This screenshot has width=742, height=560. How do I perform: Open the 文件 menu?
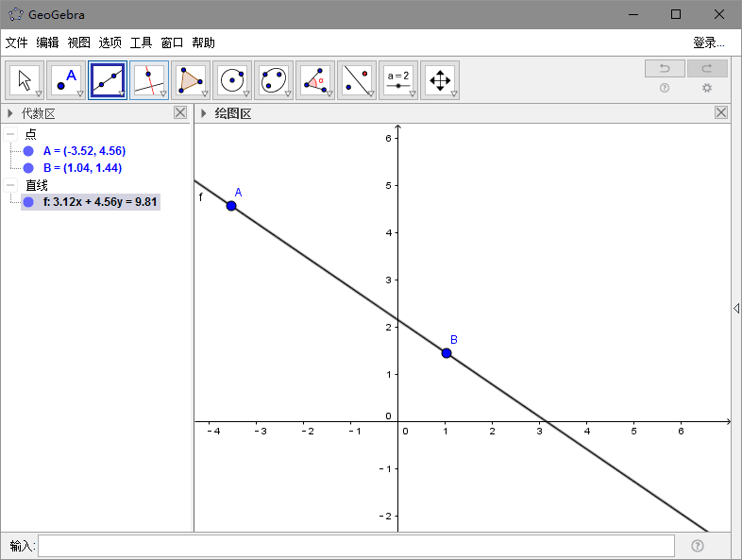tap(17, 42)
